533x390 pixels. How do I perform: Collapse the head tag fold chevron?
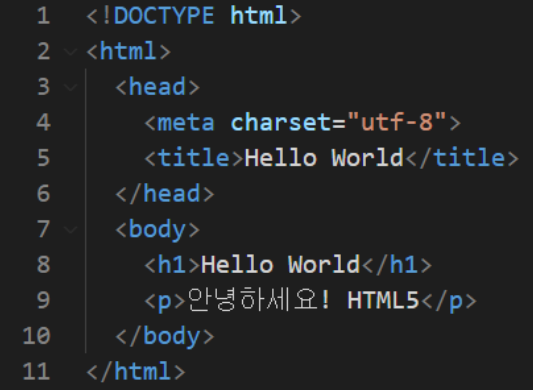71,88
